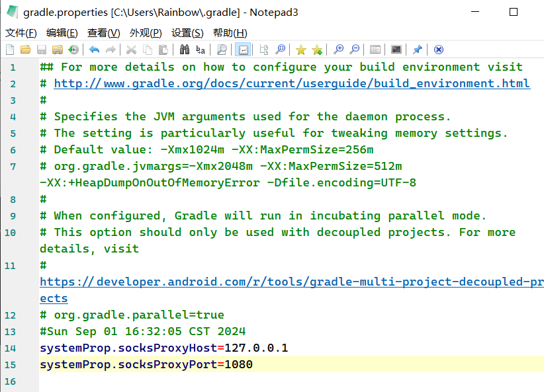Click the Cut scissors icon
Image resolution: width=544 pixels, height=392 pixels.
[131, 50]
